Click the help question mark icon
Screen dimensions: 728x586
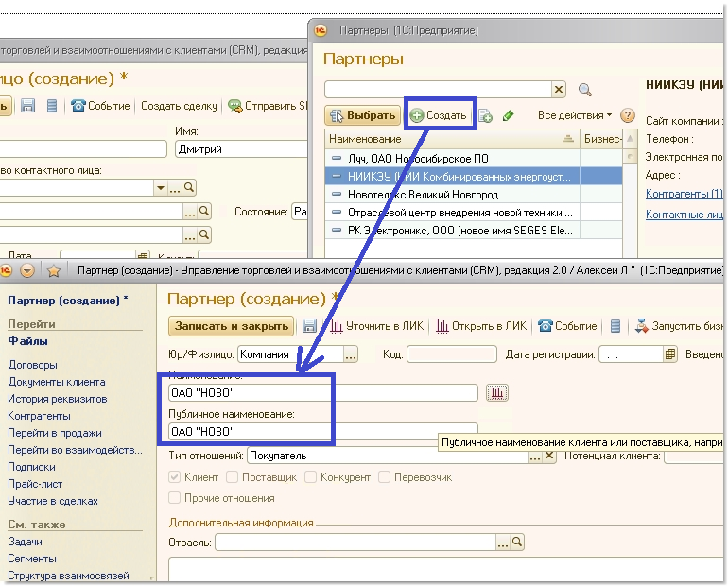pyautogui.click(x=627, y=115)
